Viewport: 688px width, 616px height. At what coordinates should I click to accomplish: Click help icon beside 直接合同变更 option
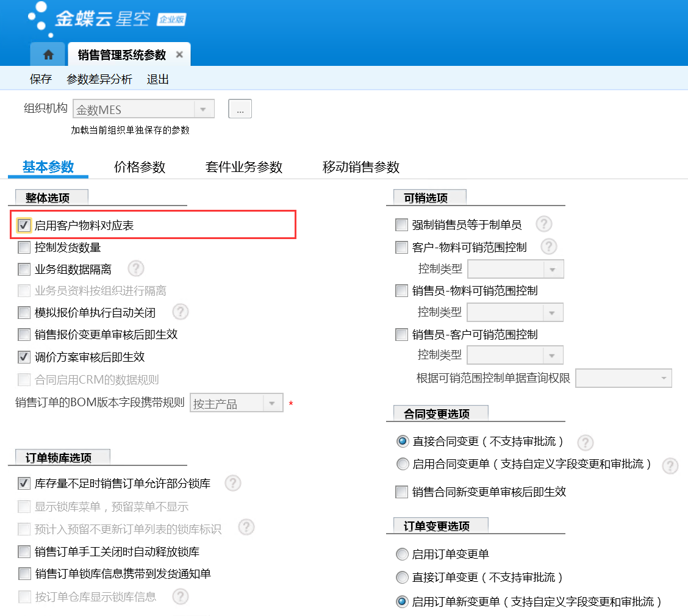(585, 442)
